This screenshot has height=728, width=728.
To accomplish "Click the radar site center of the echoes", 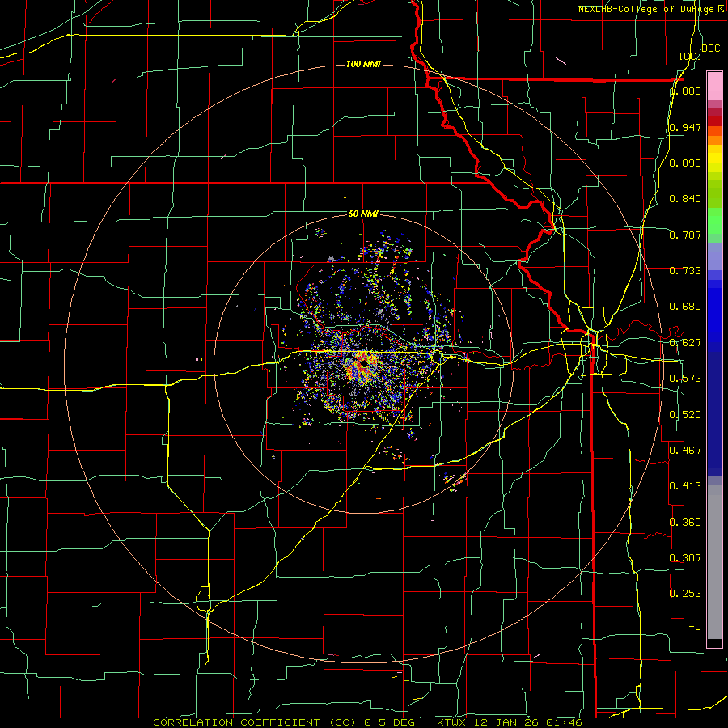I will 363,363.
